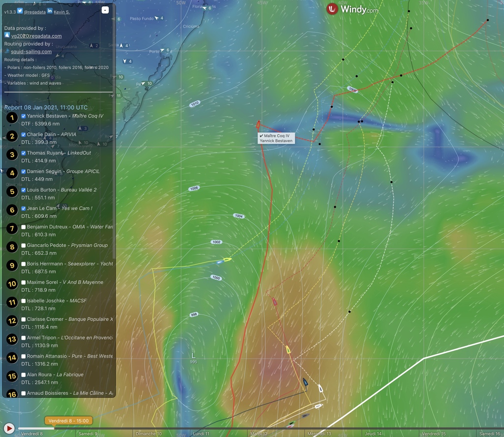Viewport: 504px width, 437px height.
Task: Uncheck Louis Burton - Bureau Vallée 2
Action: [x=24, y=190]
